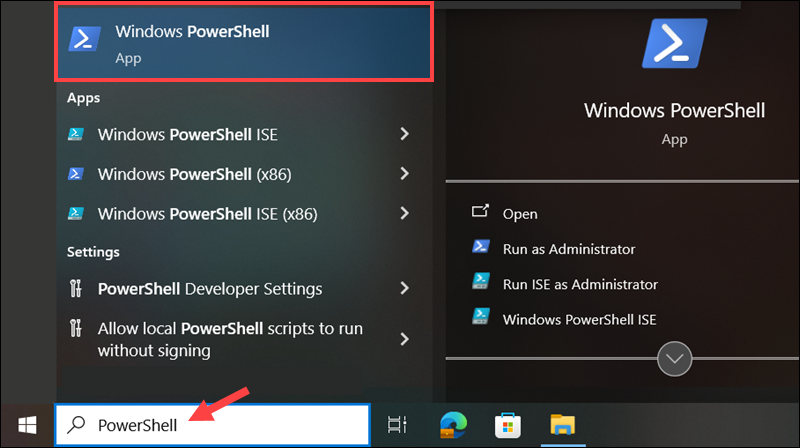The image size is (800, 448).
Task: Click the Windows Start button
Action: [27, 425]
